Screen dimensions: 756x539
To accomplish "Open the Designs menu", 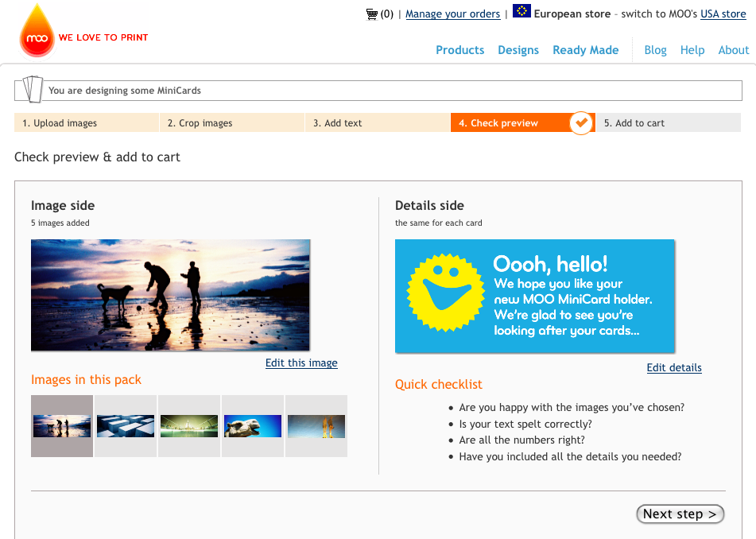I will [x=518, y=50].
